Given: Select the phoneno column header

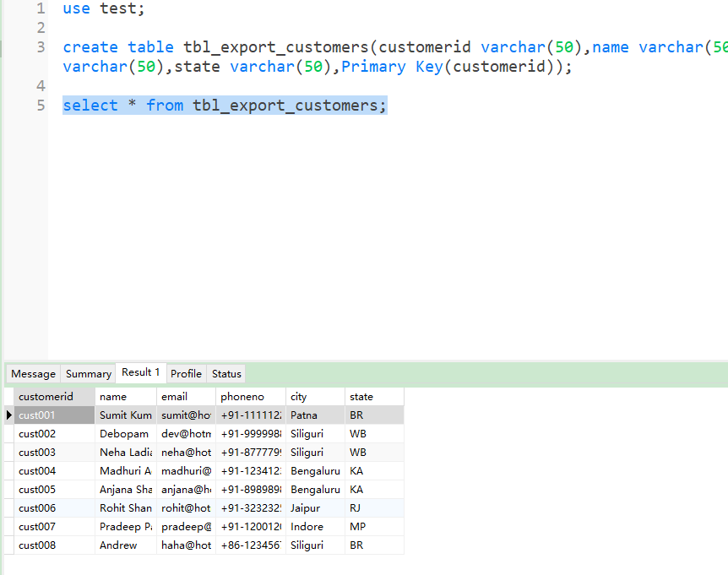Looking at the screenshot, I should [x=250, y=397].
